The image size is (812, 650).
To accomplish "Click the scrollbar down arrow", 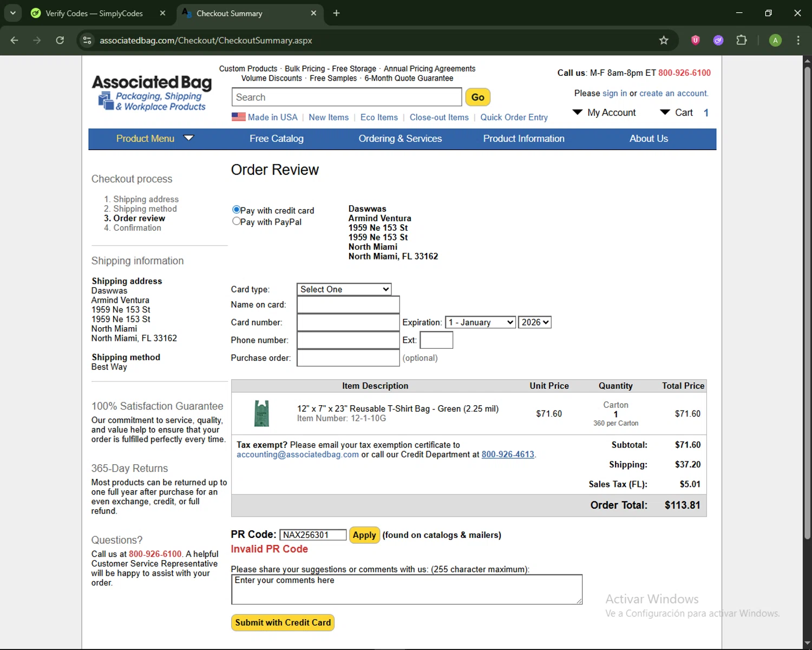I will [x=807, y=644].
